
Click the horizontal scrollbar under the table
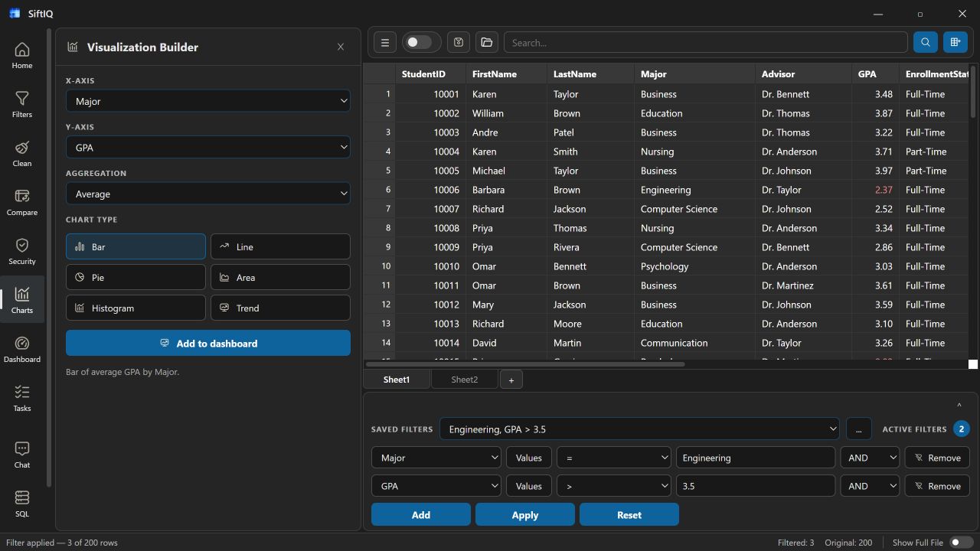[x=525, y=364]
